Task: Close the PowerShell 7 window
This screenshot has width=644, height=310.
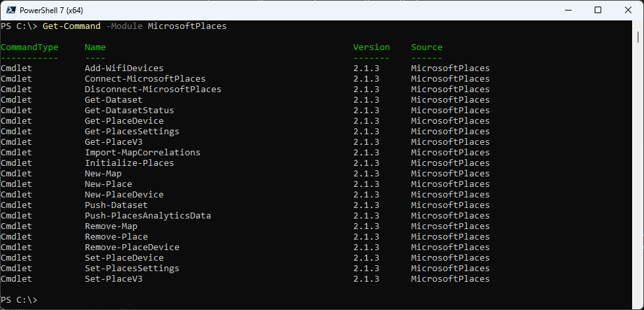Action: coord(628,10)
